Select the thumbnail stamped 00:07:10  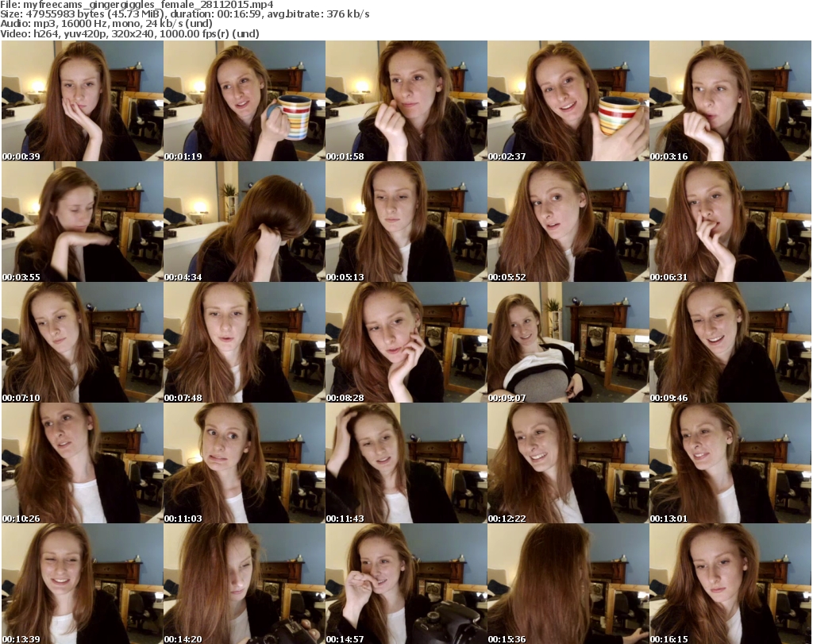coord(83,342)
